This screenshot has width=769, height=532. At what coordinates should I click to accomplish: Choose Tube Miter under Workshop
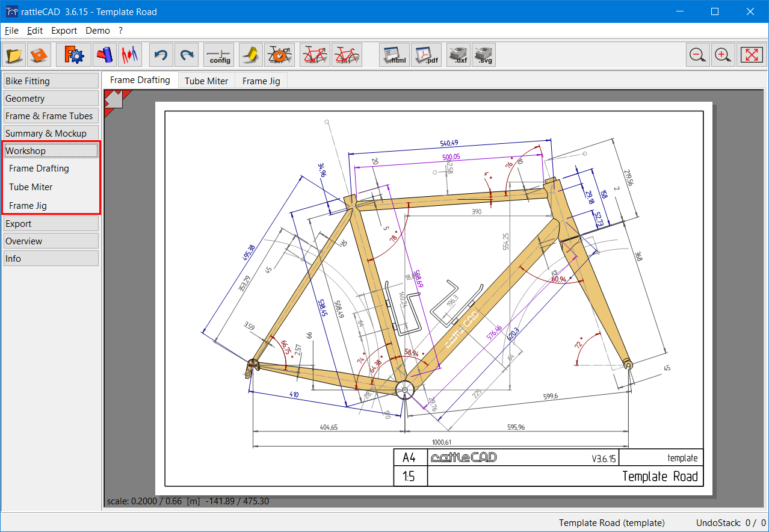point(31,187)
